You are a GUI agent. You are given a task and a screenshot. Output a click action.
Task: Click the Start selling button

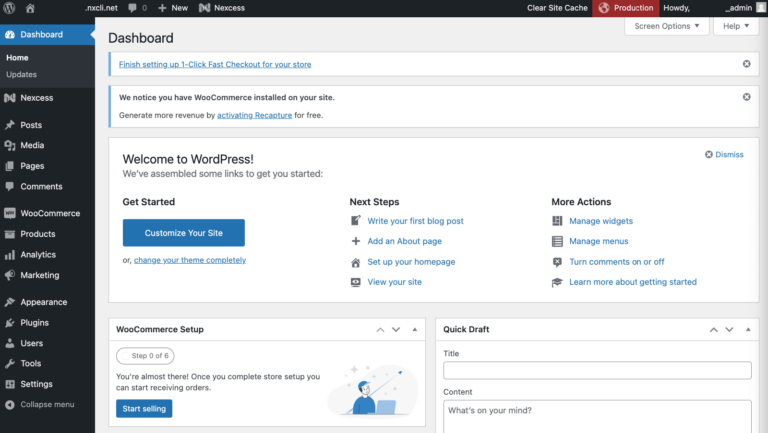coord(144,409)
